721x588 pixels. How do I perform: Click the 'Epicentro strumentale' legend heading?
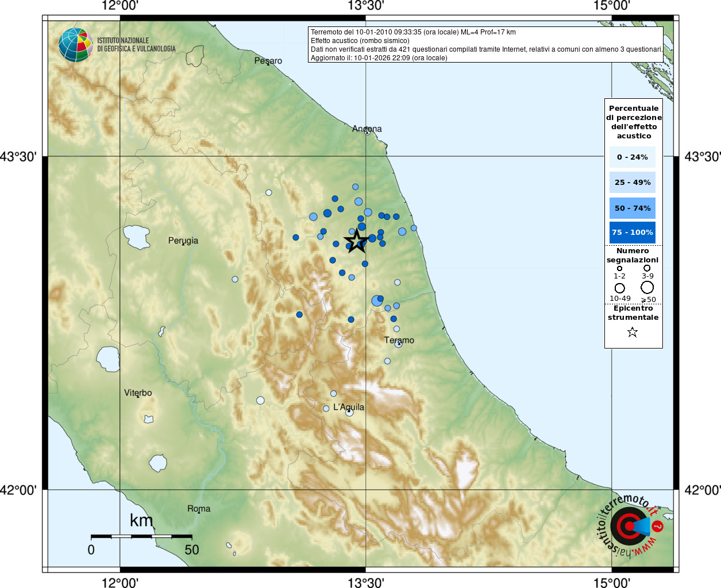pos(633,312)
